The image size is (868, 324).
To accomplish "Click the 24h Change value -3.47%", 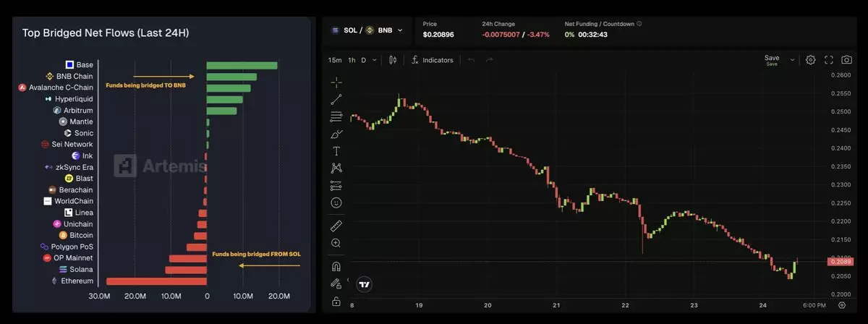I will point(537,35).
